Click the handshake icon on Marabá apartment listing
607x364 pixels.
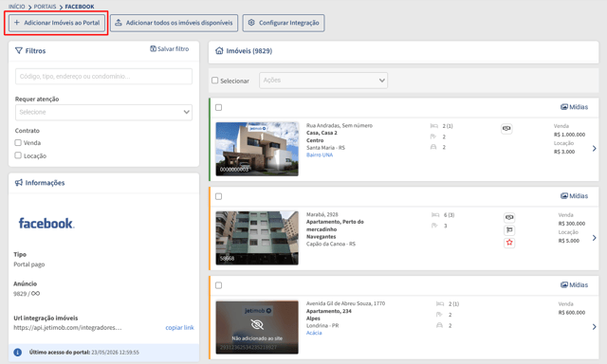pyautogui.click(x=509, y=217)
